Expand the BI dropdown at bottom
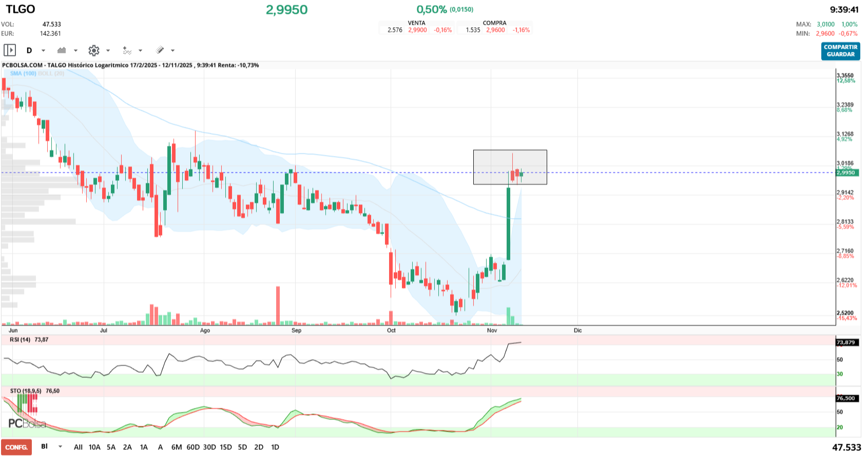The width and height of the screenshot is (868, 458). point(60,447)
